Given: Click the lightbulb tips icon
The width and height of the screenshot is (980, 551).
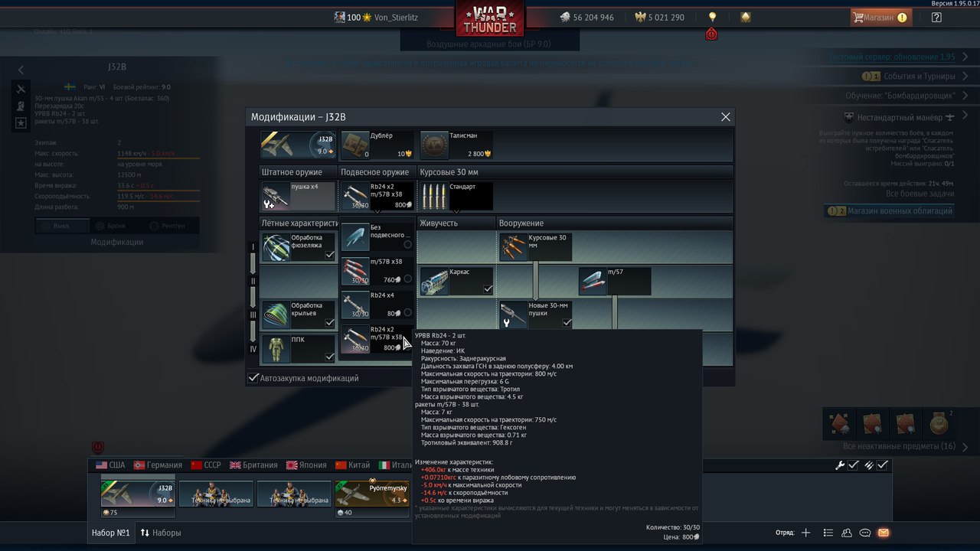Looking at the screenshot, I should click(712, 17).
